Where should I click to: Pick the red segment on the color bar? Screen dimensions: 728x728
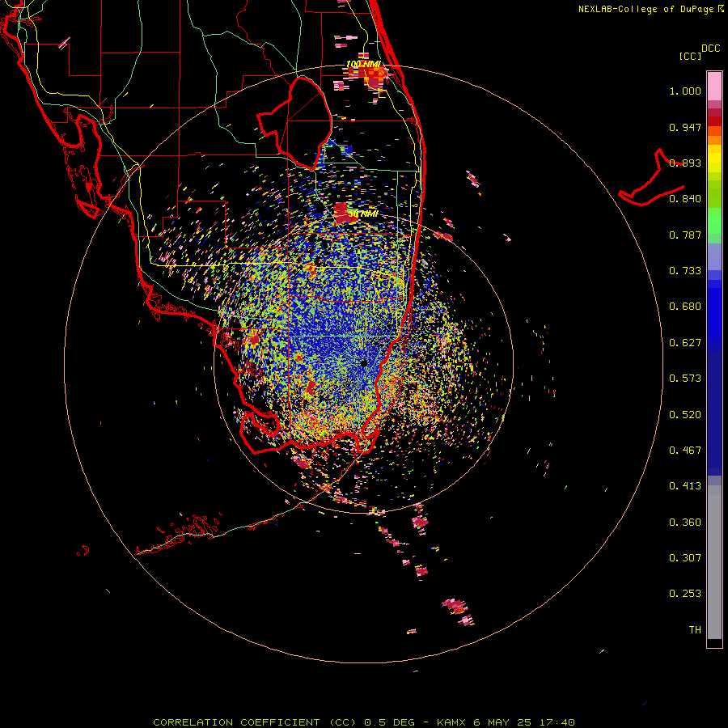(714, 121)
